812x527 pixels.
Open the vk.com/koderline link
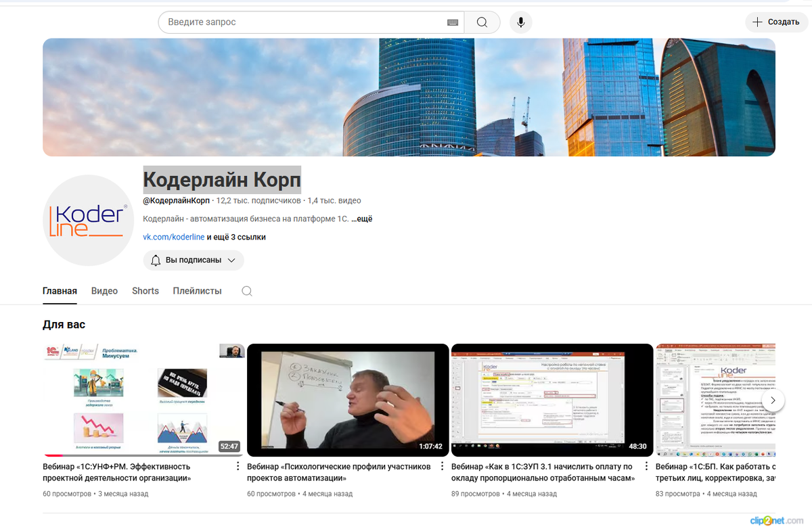pos(173,237)
